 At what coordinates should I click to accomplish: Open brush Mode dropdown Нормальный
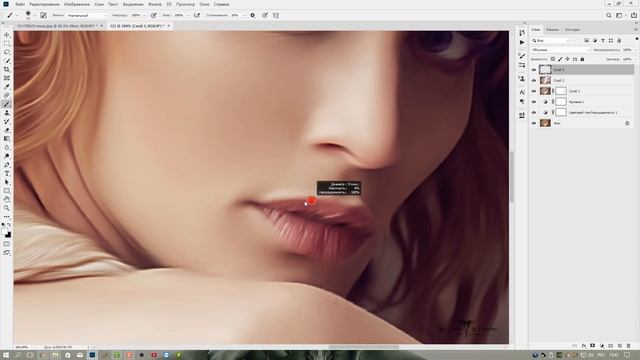87,16
